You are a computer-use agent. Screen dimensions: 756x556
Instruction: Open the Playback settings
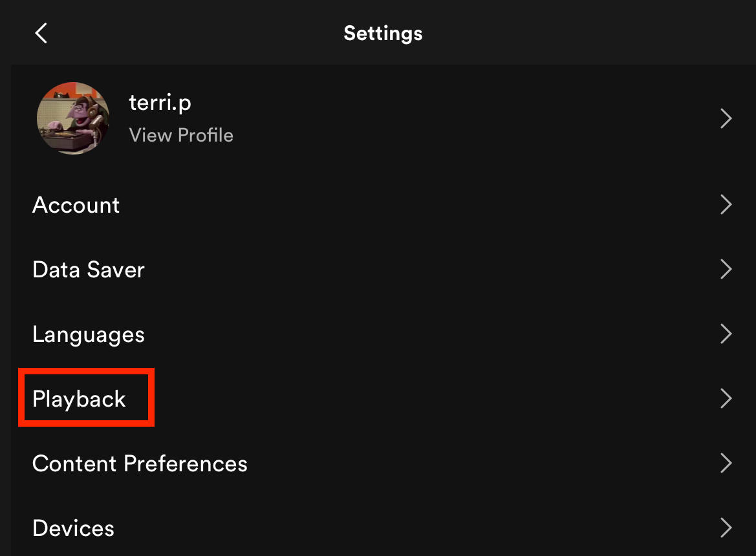point(79,398)
